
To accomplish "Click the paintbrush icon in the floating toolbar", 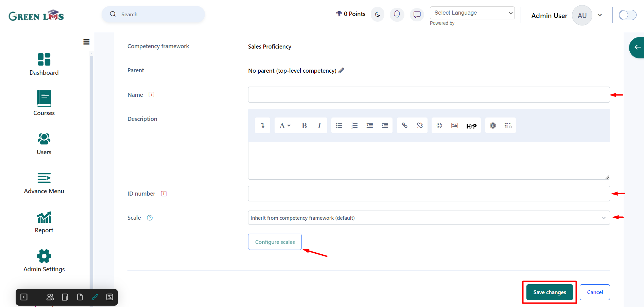I will point(95,297).
